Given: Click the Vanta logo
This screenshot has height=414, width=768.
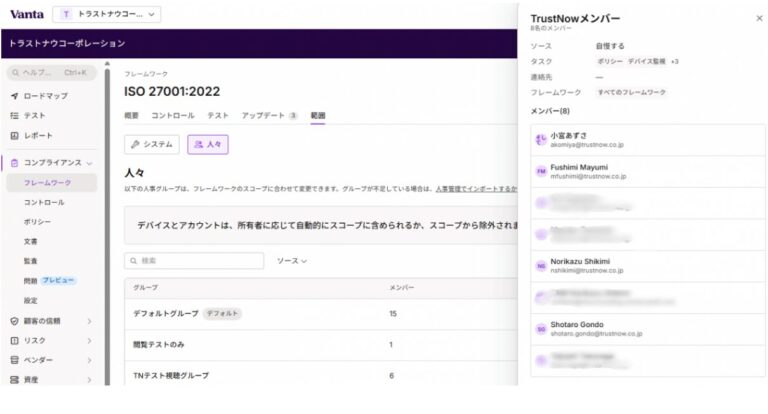Looking at the screenshot, I should (27, 14).
